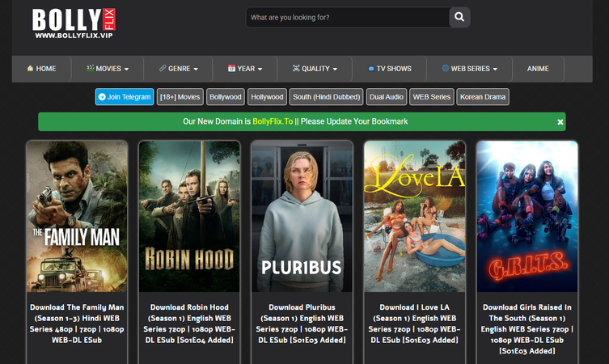The height and width of the screenshot is (364, 609).
Task: Open the TV SHOWS menu item
Action: point(390,69)
